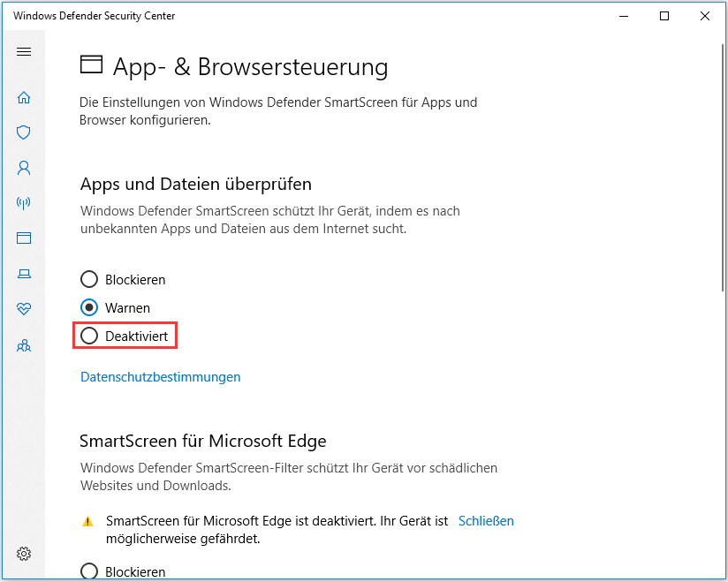This screenshot has width=728, height=582.
Task: Click the vertical scrollbar thumb
Action: coord(723,167)
